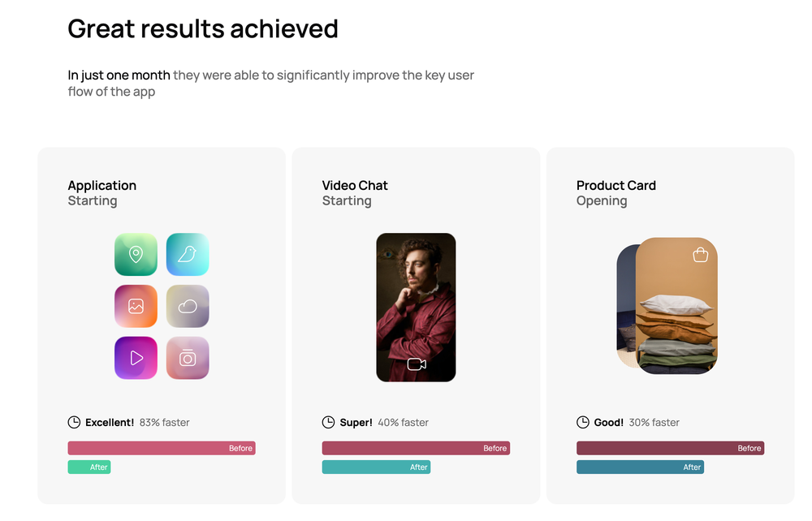Viewport: 812px width, 521px height.
Task: Select the Application Starting card
Action: (161, 325)
